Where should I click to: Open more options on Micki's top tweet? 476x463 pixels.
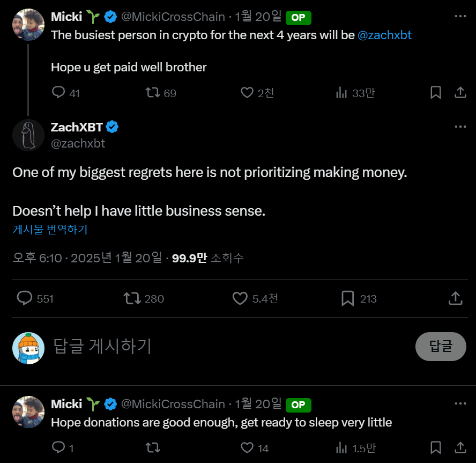point(460,16)
